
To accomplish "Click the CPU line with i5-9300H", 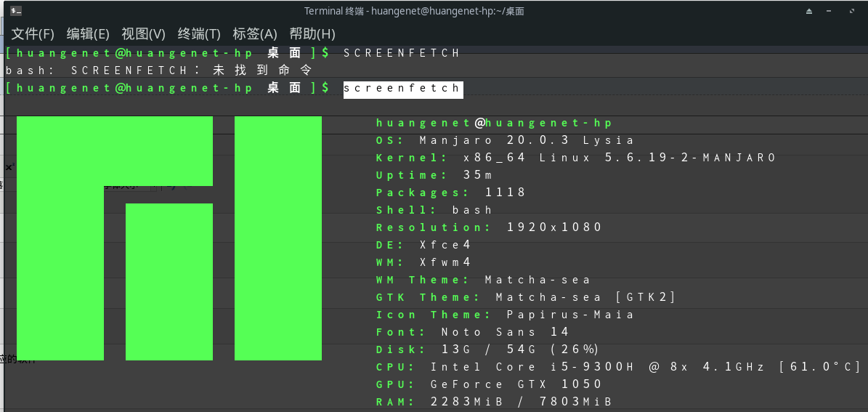I will coord(618,367).
